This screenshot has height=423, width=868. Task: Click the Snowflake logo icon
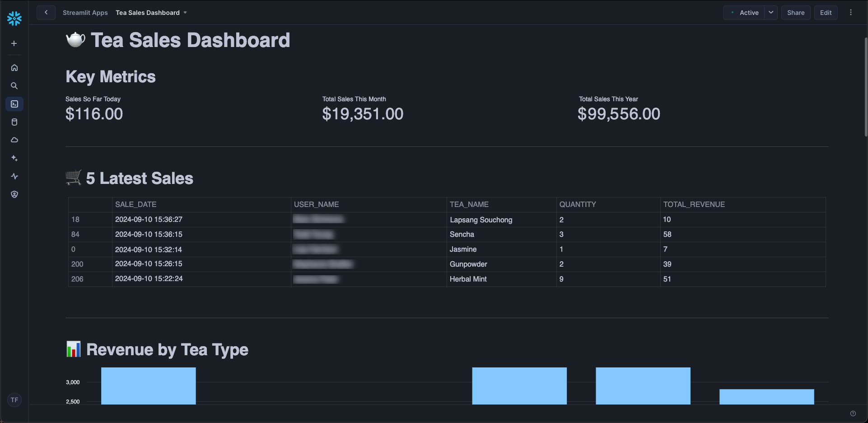pyautogui.click(x=14, y=19)
